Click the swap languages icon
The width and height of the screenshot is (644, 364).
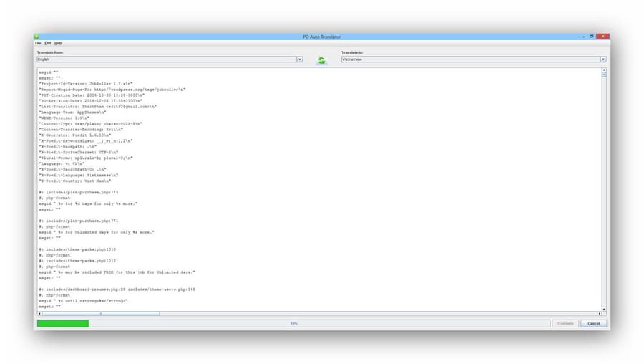[x=321, y=60]
